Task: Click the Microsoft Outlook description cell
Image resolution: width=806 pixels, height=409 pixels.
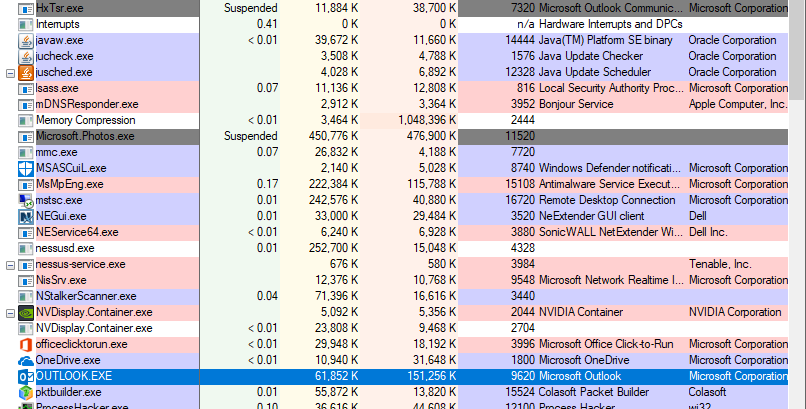Action: [x=580, y=376]
